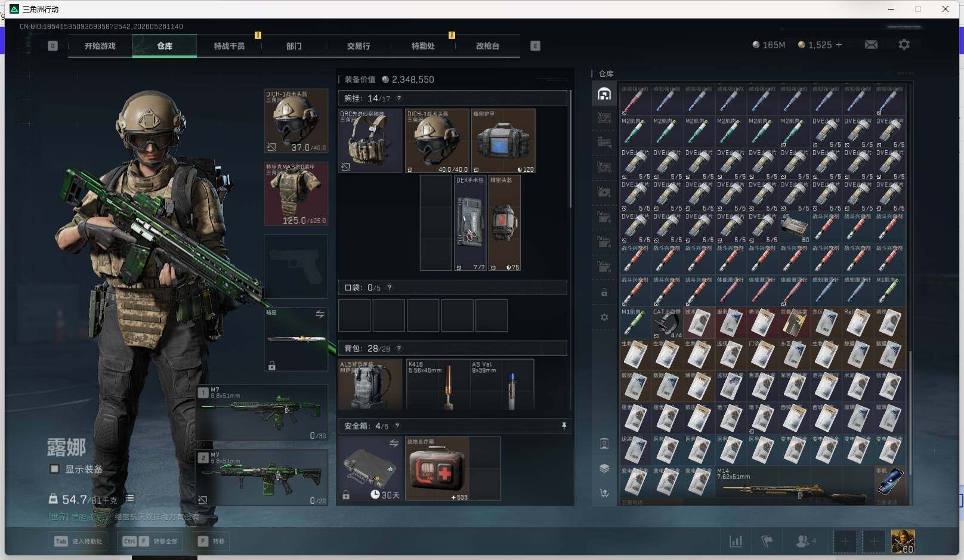
Task: Select the AS Val 9x39mm item in backpack
Action: pos(502,384)
